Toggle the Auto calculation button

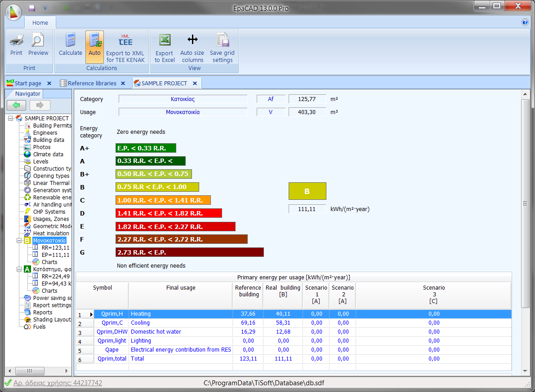coord(94,45)
